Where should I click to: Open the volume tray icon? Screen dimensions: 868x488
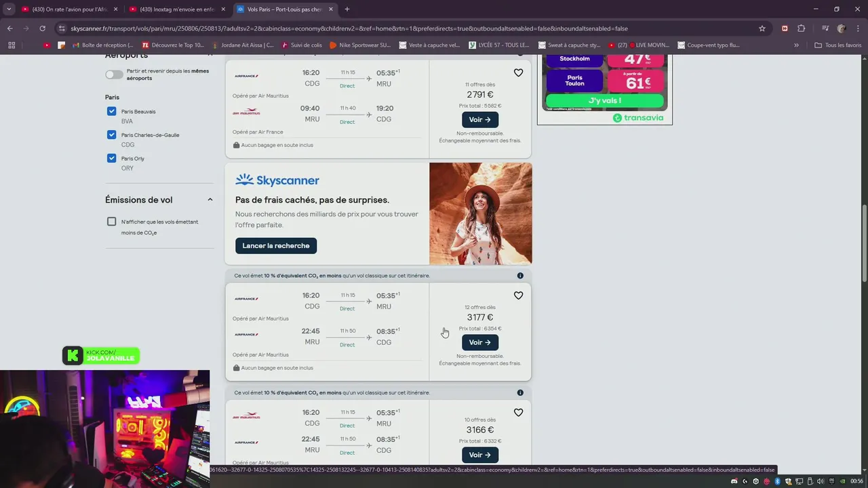pyautogui.click(x=821, y=481)
